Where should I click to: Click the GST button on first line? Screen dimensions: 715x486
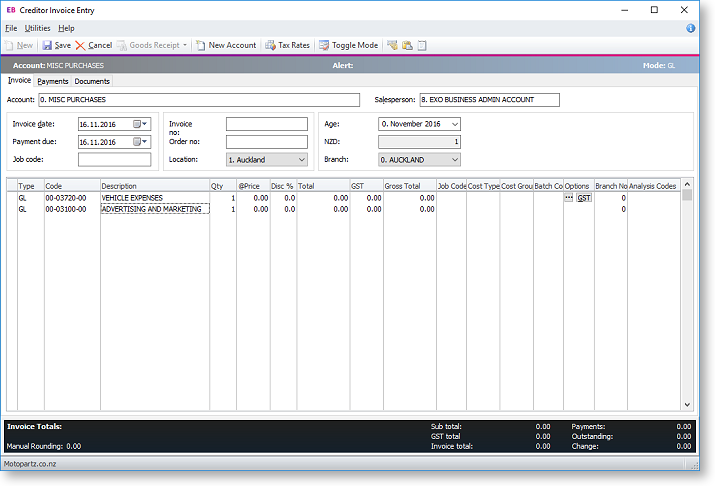pyautogui.click(x=584, y=198)
